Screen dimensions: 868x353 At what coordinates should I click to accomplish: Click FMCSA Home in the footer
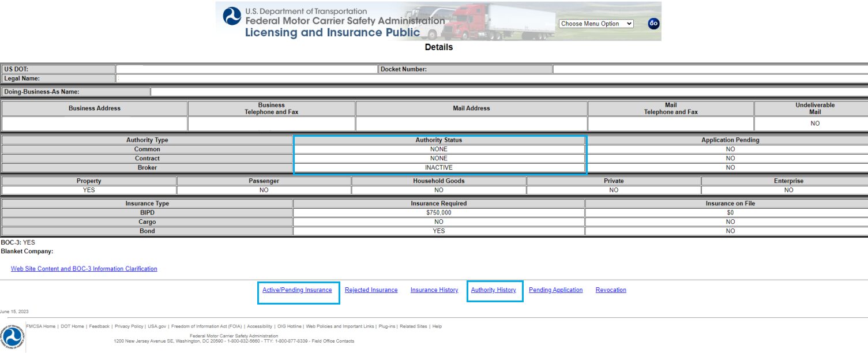click(41, 326)
